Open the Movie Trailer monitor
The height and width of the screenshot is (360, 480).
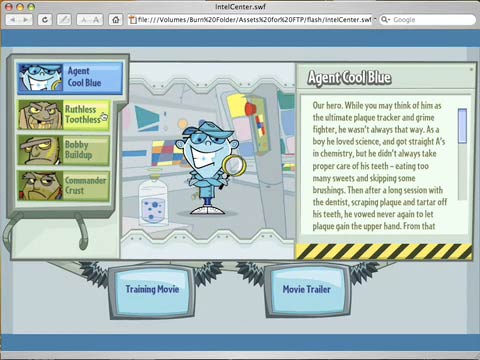point(307,289)
